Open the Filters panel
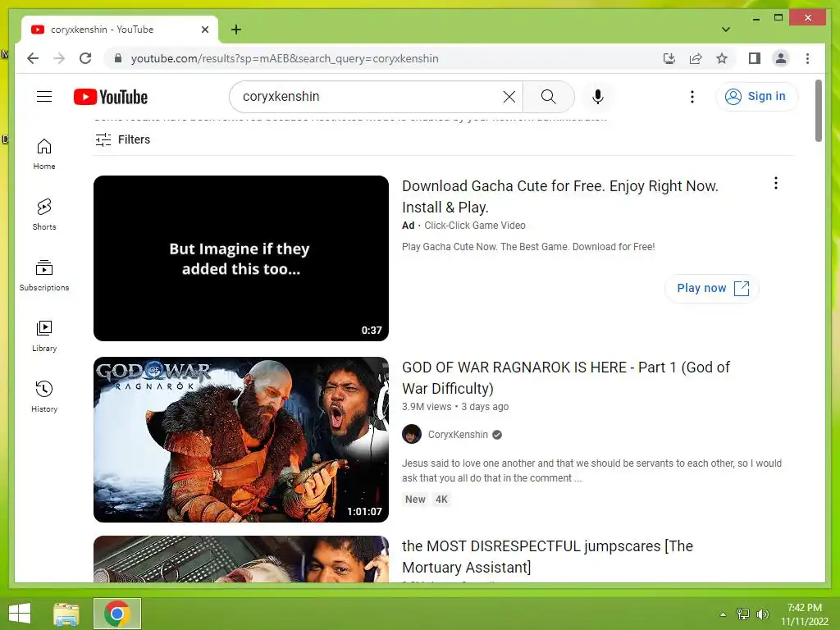 click(123, 139)
